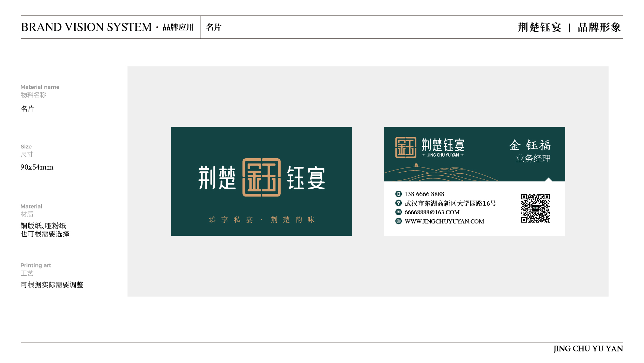Viewport: 644px width, 363px height.
Task: Click the address 武汉市东湖高新区大学园路16号
Action: pos(450,203)
